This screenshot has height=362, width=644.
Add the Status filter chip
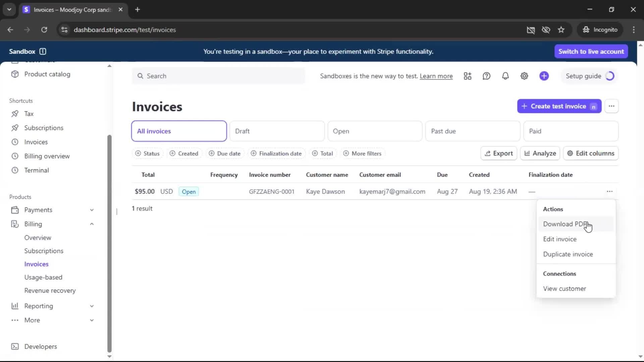point(147,154)
